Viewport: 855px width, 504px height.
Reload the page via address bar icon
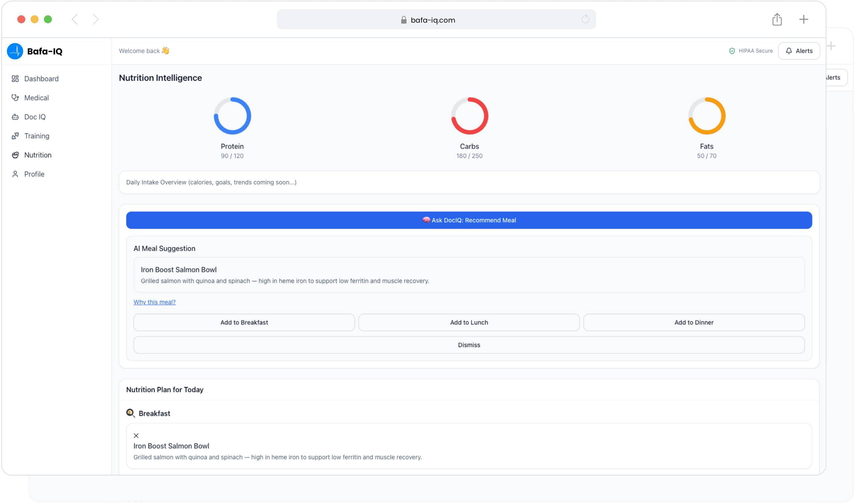(x=585, y=19)
